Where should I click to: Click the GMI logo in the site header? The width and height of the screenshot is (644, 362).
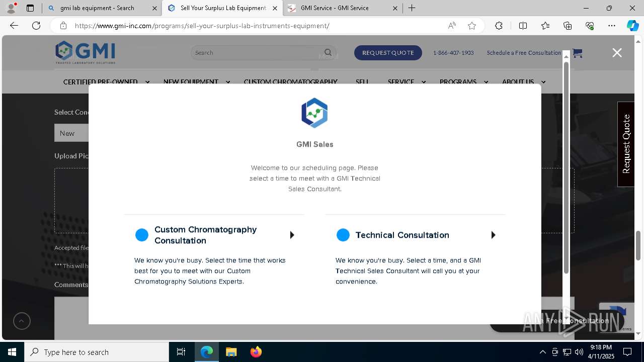coord(85,52)
